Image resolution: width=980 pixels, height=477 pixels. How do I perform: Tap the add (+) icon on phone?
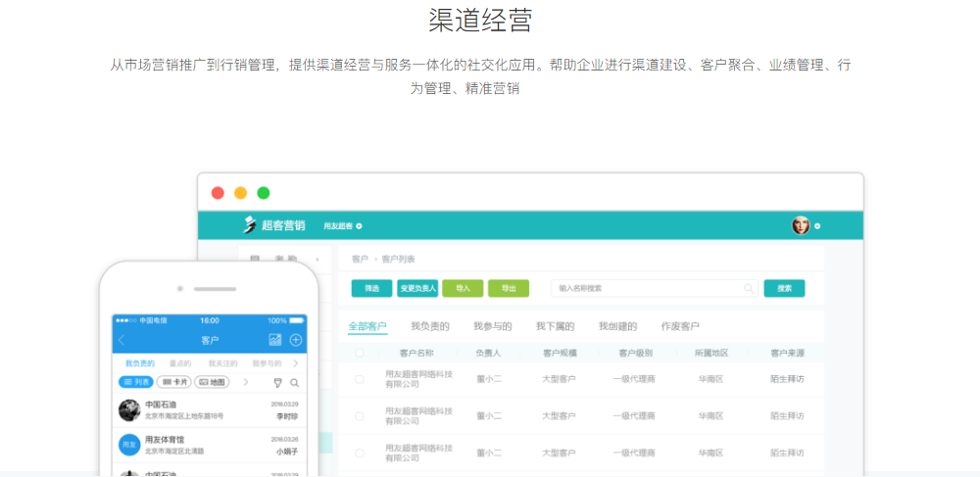tap(296, 340)
